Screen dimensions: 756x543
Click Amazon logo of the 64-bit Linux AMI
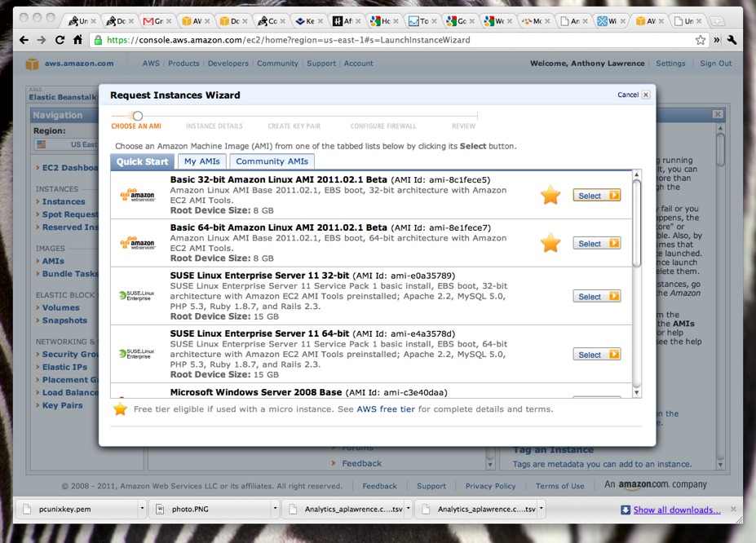click(138, 243)
